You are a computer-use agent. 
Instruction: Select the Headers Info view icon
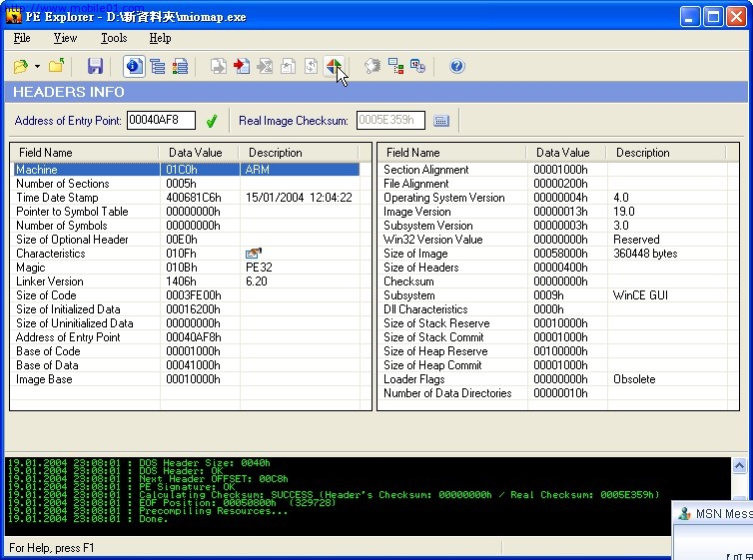[134, 66]
